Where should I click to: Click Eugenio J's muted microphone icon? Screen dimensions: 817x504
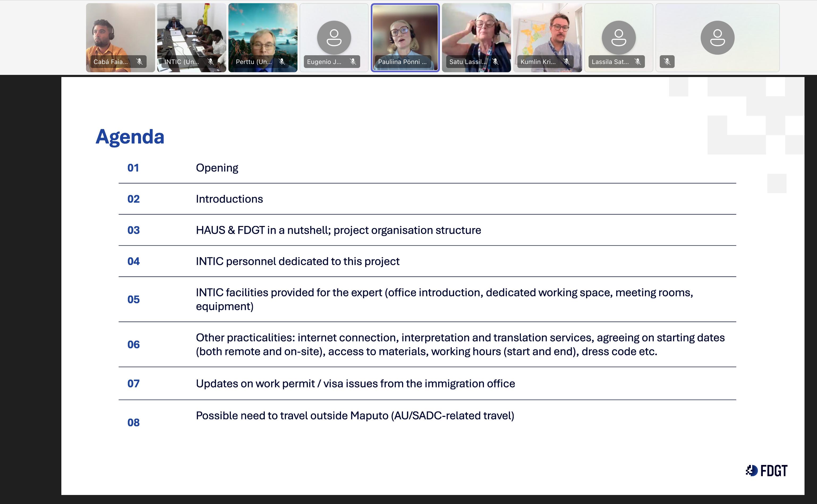click(x=353, y=62)
